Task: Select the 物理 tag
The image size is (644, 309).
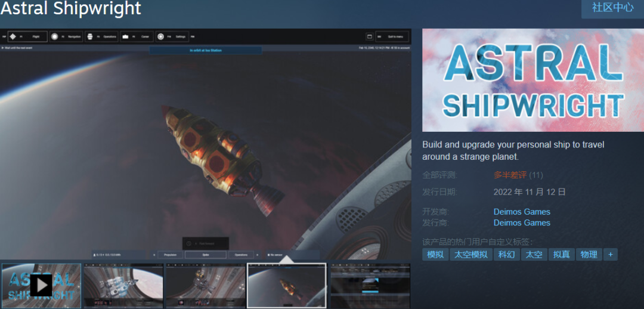Action: point(589,254)
